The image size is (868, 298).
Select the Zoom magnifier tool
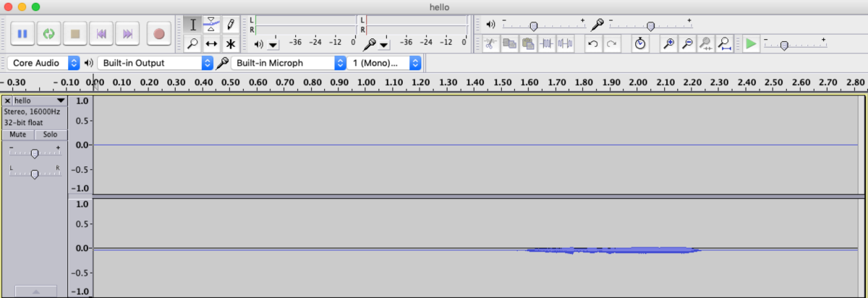click(192, 43)
